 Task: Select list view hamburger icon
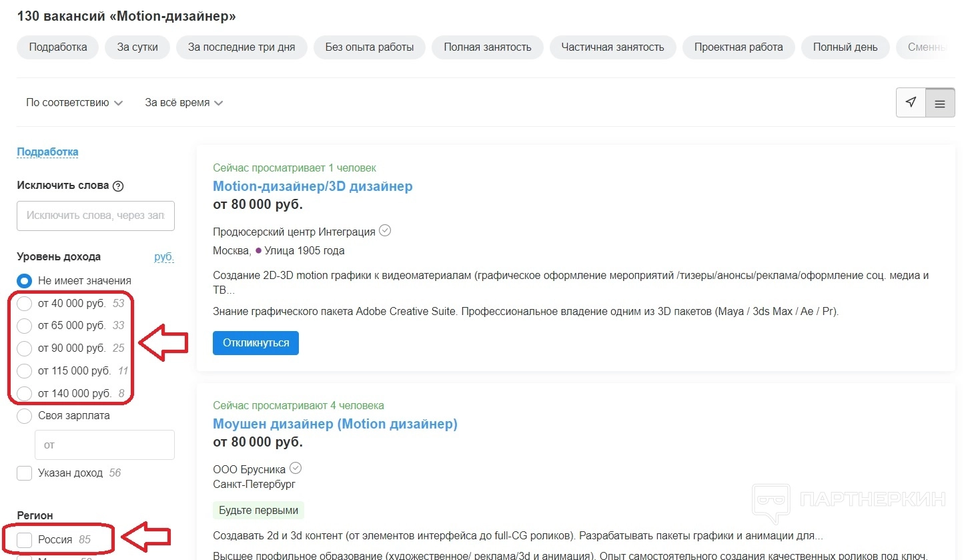coord(940,103)
